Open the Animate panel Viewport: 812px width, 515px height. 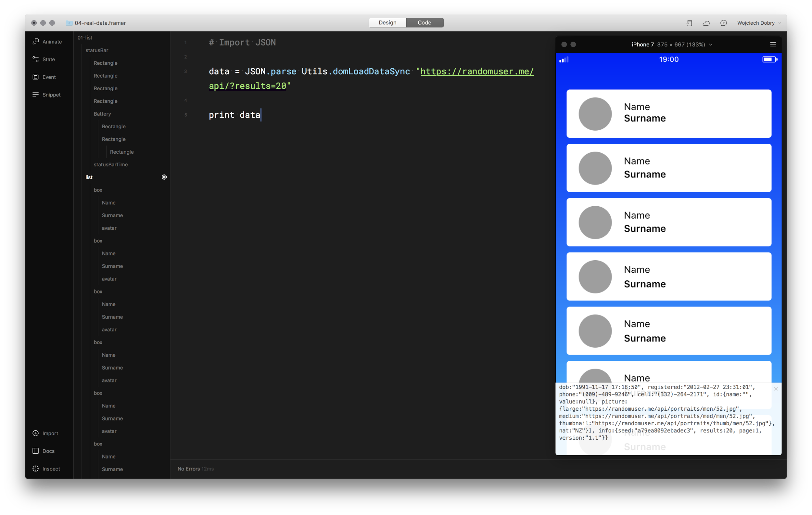click(x=47, y=42)
